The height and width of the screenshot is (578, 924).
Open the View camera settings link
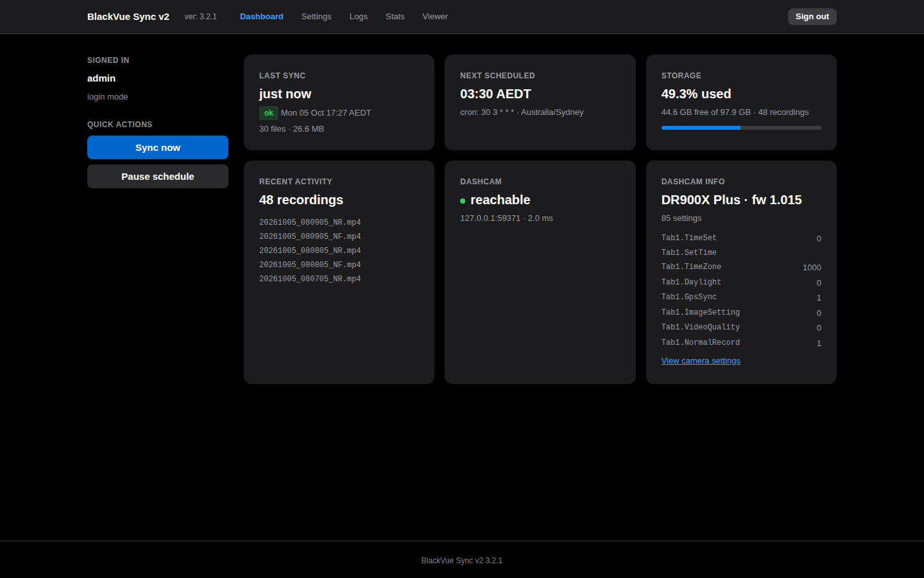(701, 361)
